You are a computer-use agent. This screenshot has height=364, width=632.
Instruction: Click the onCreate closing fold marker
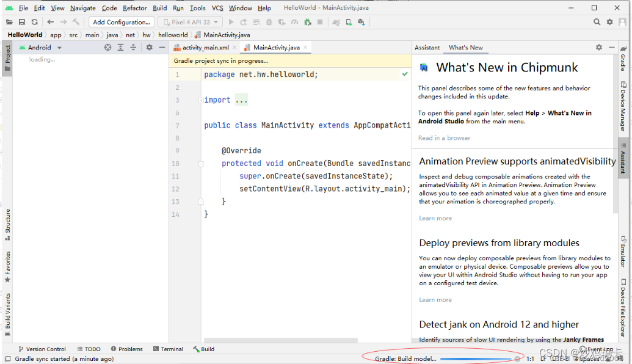tap(201, 202)
